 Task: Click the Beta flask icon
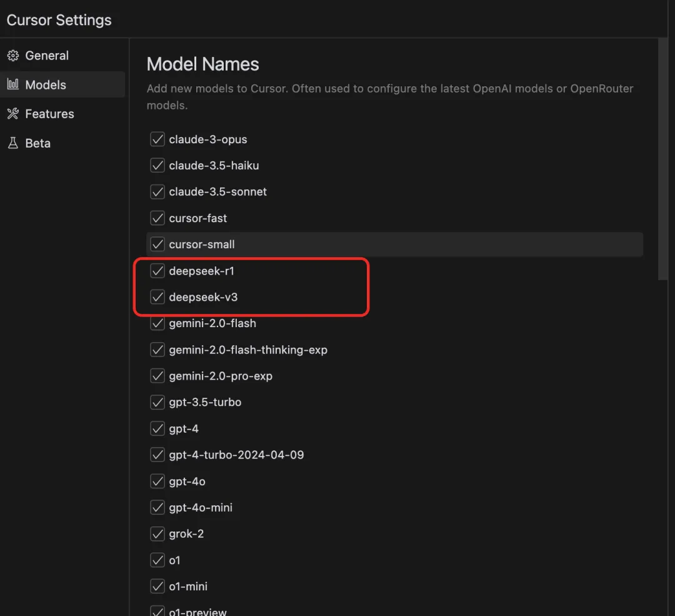pos(13,143)
